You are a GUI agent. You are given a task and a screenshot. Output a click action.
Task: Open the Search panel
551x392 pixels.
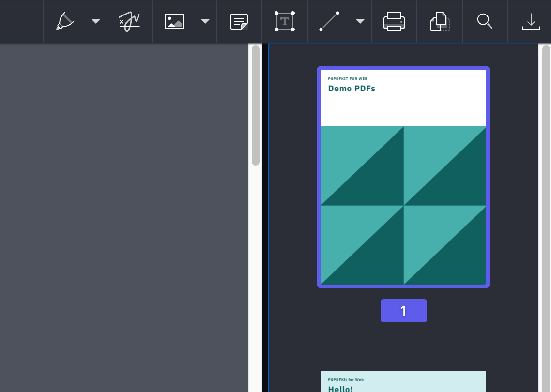[485, 21]
